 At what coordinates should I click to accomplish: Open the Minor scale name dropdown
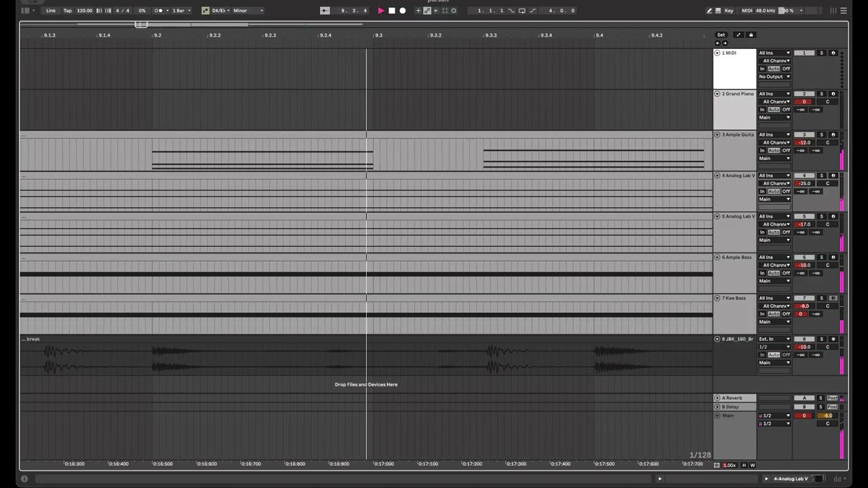coord(248,11)
